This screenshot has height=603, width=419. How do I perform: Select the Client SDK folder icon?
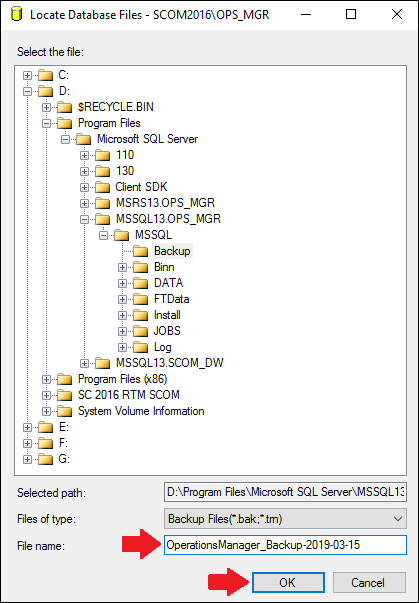[103, 187]
